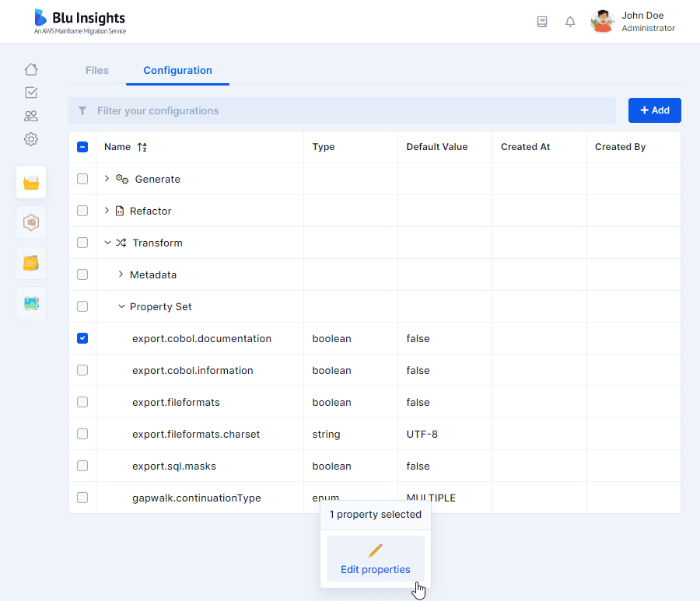The height and width of the screenshot is (601, 700).
Task: Open the users icon in sidebar
Action: [31, 116]
